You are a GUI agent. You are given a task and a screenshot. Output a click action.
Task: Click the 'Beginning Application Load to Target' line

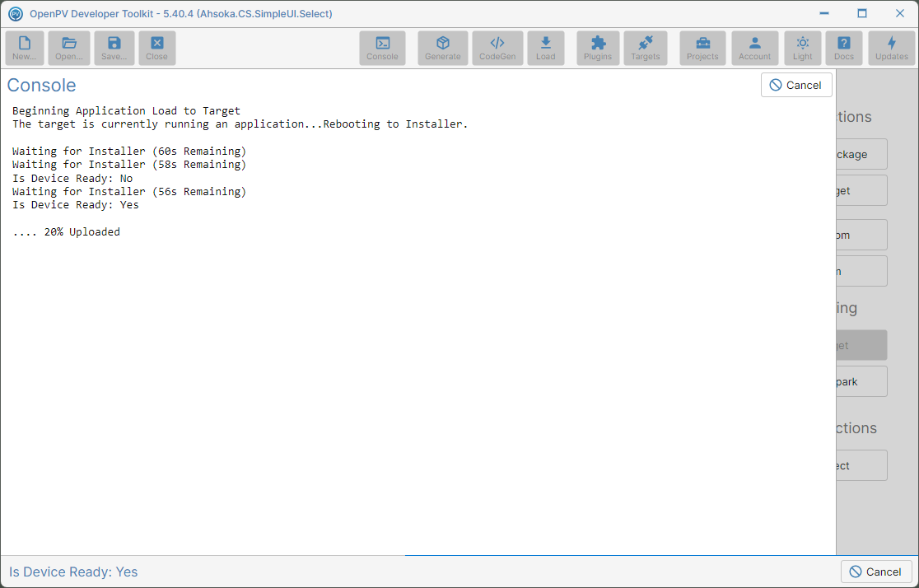[x=126, y=111]
